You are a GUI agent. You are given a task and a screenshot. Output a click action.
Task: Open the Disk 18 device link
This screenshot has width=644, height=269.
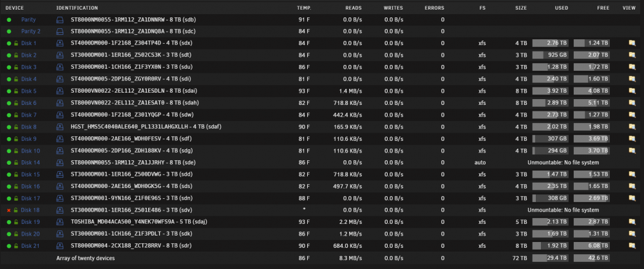[x=30, y=210]
